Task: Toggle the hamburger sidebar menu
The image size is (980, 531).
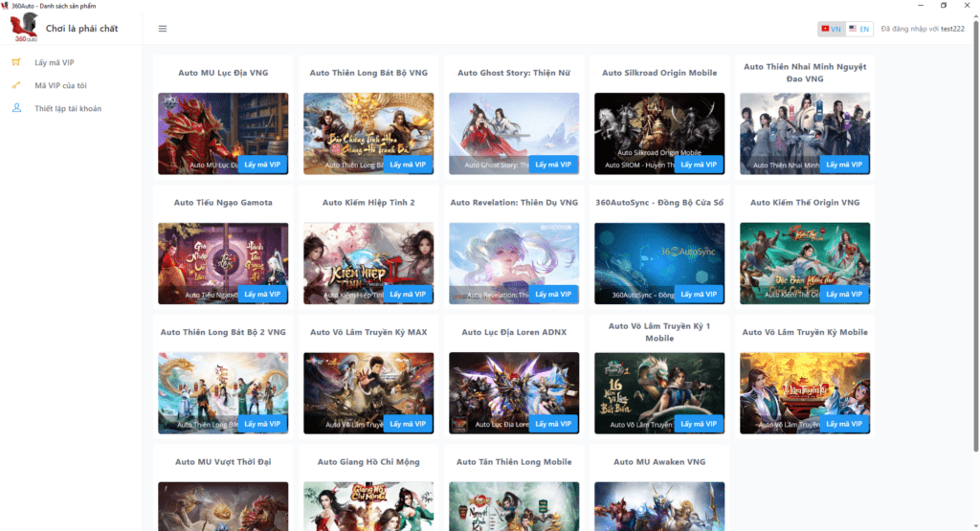Action: click(x=163, y=29)
